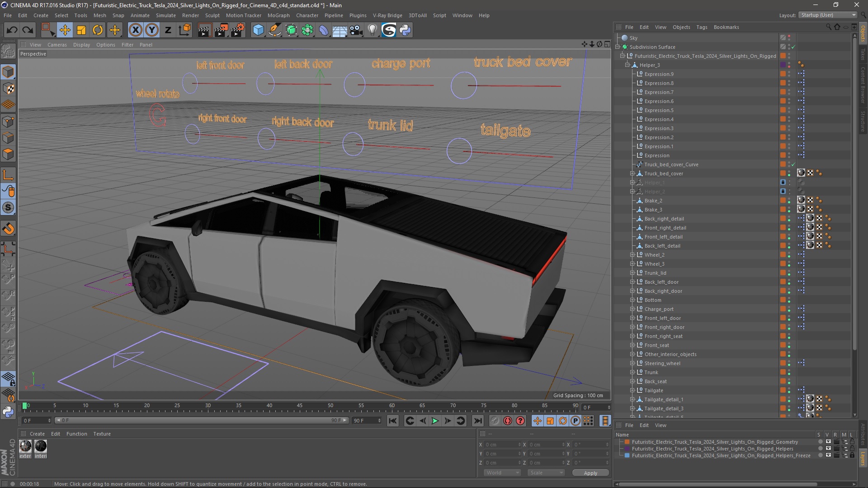Click the Object Manager search icon

(829, 27)
